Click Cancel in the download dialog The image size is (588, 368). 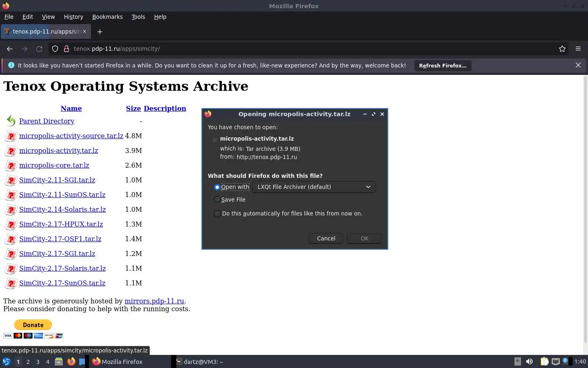326,238
